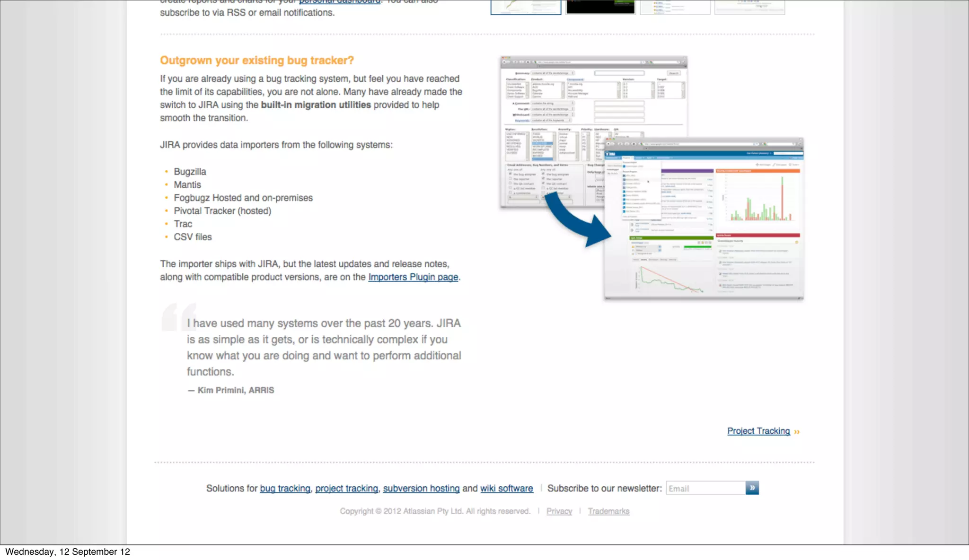
Task: Follow the Project Tracking link
Action: (758, 431)
